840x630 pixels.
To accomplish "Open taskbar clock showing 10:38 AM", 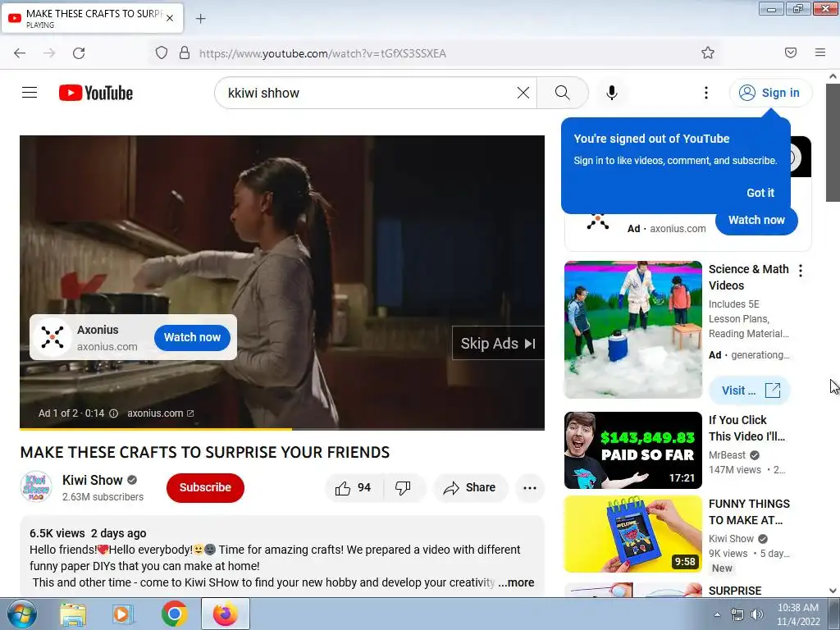I will click(798, 614).
